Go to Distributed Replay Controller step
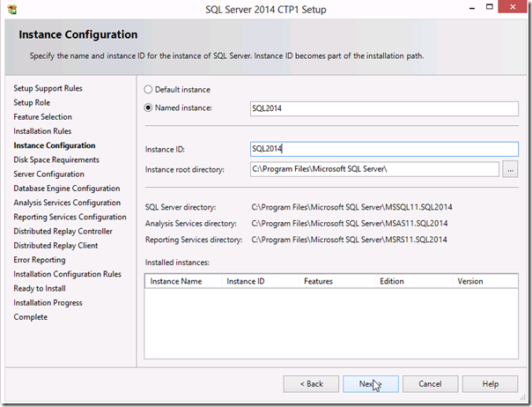This screenshot has height=407, width=532. pos(63,231)
